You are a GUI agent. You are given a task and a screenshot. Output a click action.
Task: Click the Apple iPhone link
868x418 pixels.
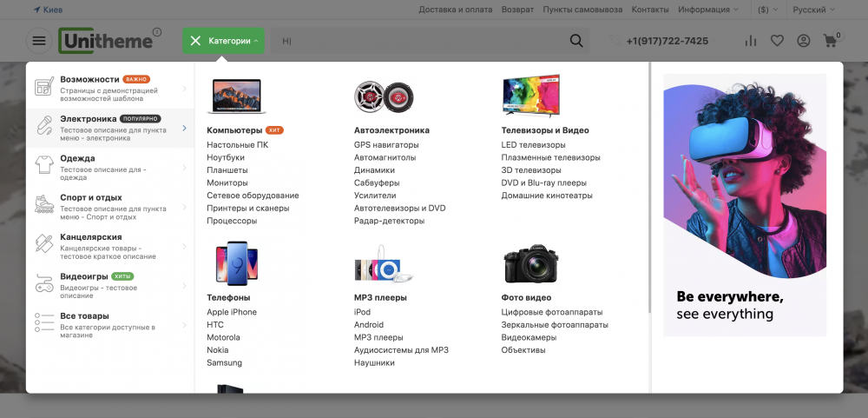232,312
